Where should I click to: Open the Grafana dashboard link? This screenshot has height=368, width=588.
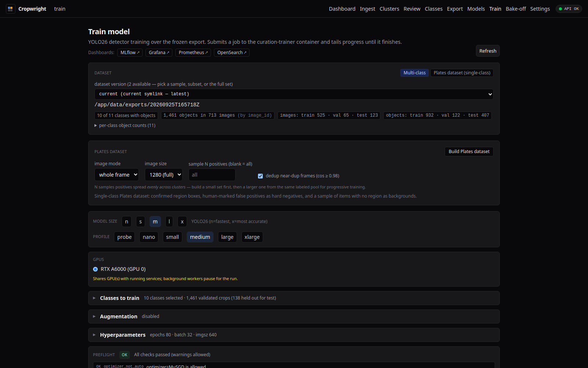point(159,53)
